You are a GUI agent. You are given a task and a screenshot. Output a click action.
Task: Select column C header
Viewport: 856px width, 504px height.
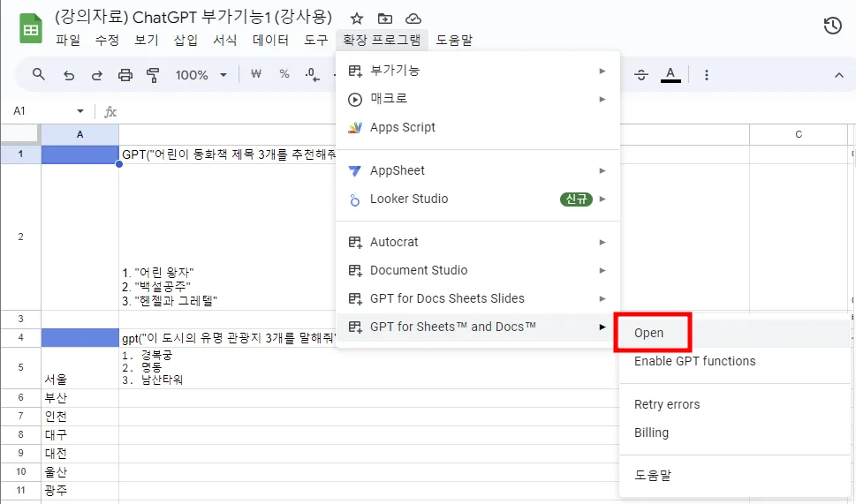point(798,134)
